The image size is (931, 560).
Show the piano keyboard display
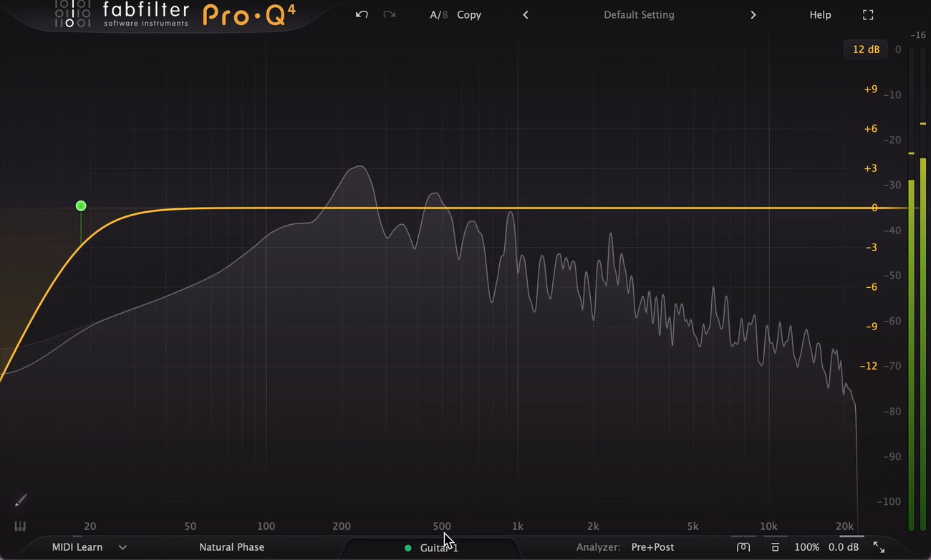tap(20, 526)
